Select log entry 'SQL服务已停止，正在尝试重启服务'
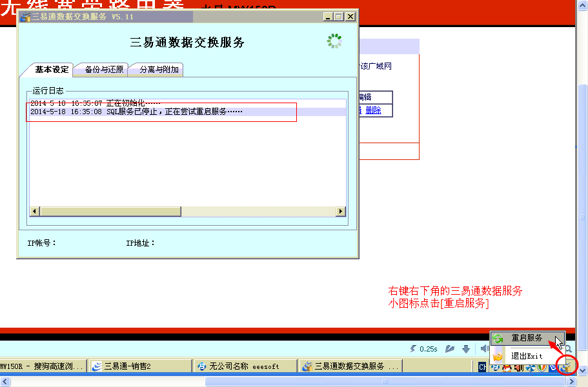 click(x=187, y=112)
